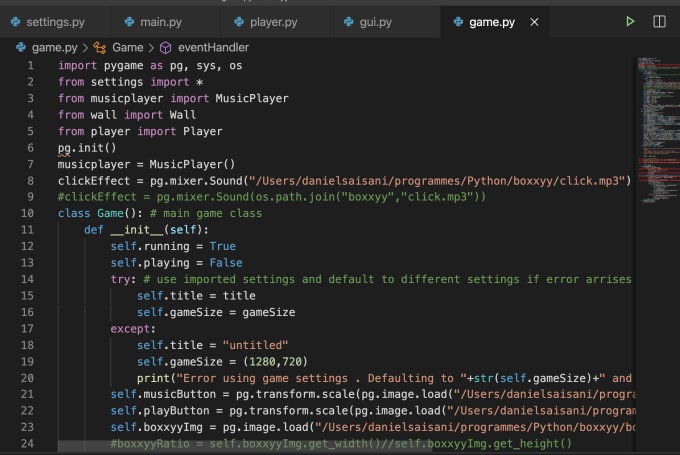Click the class symbol icon in breadcrumb
The height and width of the screenshot is (455, 680).
(x=100, y=48)
